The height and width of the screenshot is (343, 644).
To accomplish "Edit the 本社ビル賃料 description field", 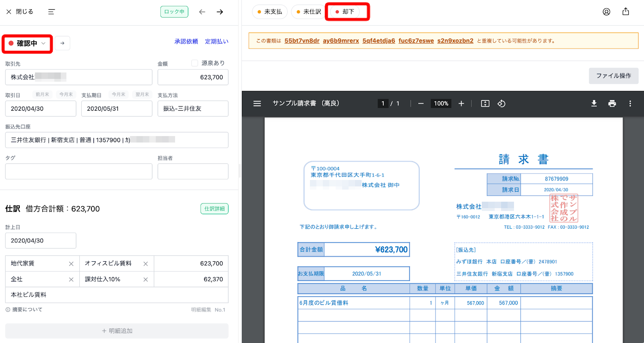I will [x=117, y=295].
